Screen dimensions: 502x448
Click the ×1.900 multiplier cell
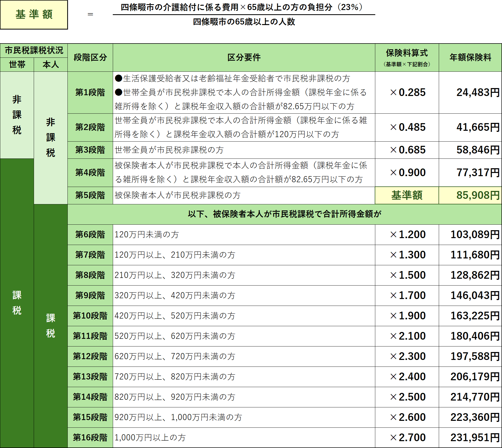[x=407, y=316]
